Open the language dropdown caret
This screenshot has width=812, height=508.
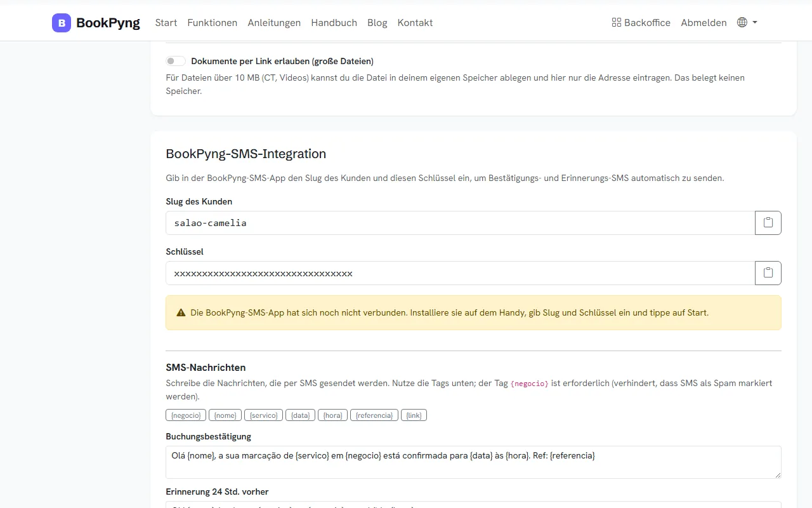pyautogui.click(x=755, y=22)
